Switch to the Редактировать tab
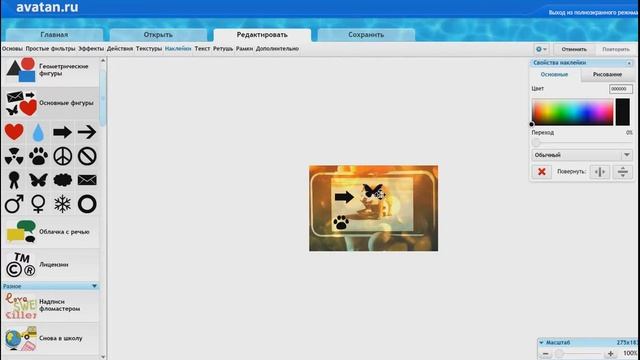Screen dimensions: 640x360 [x=262, y=35]
